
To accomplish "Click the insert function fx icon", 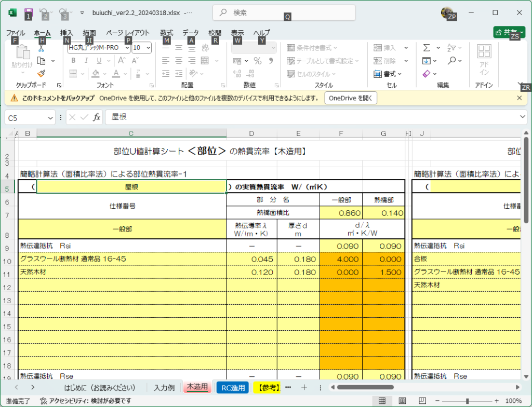I will [96, 117].
